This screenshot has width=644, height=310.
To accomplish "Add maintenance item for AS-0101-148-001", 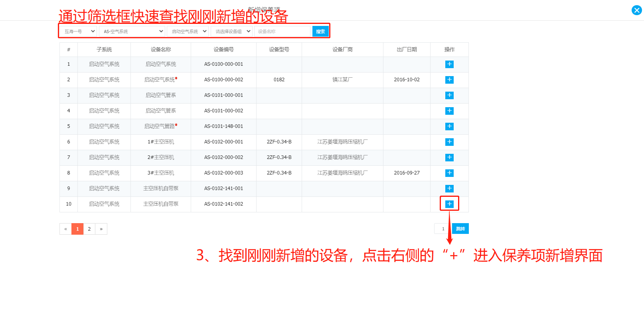I will point(449,126).
